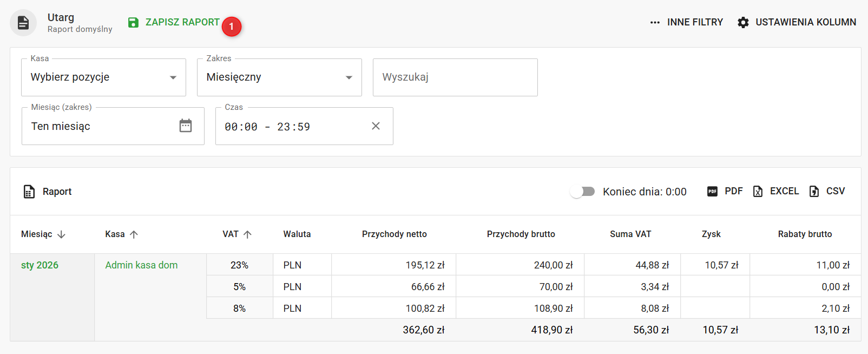Expand the Kasa dropdown
This screenshot has height=354, width=868.
(103, 77)
